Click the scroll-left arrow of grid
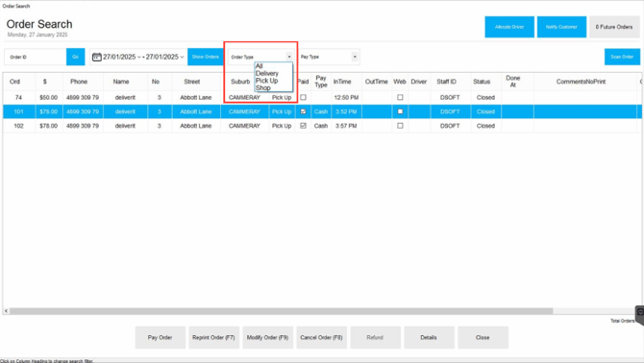The height and width of the screenshot is (363, 644). [x=6, y=311]
